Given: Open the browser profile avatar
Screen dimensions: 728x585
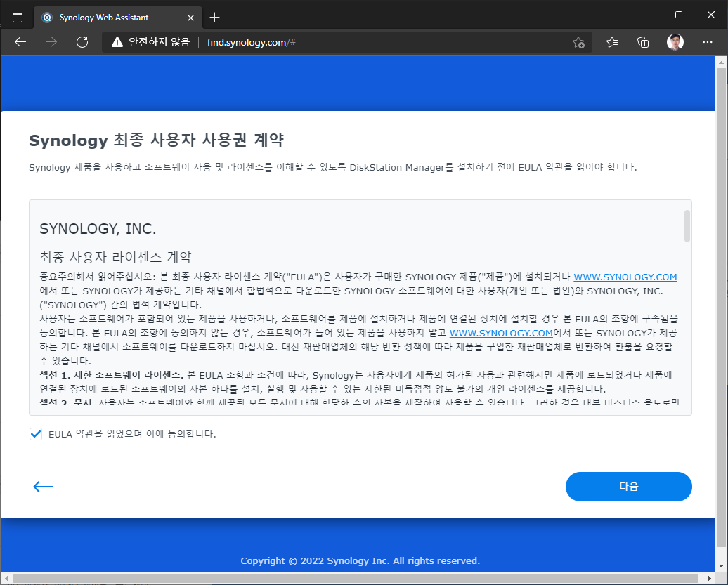Looking at the screenshot, I should pos(675,42).
